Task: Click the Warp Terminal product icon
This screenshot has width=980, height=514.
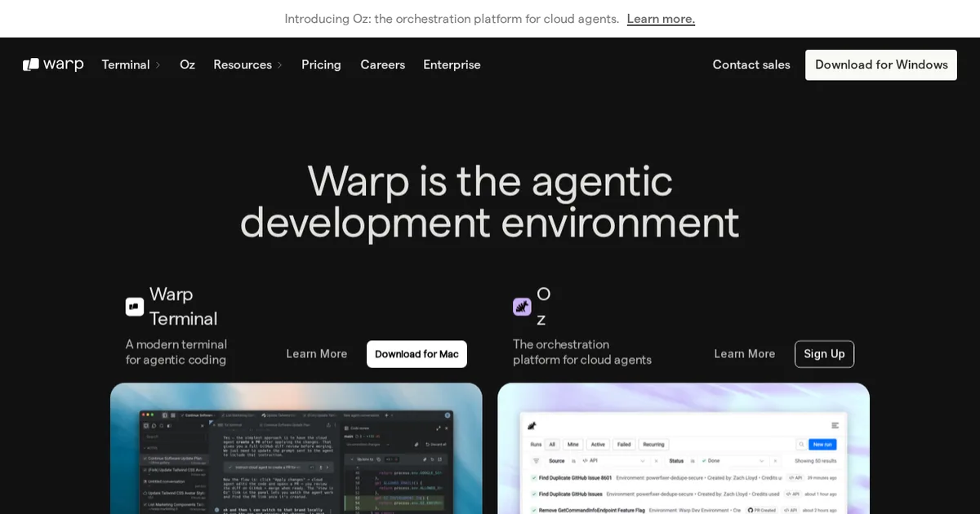Action: click(135, 307)
